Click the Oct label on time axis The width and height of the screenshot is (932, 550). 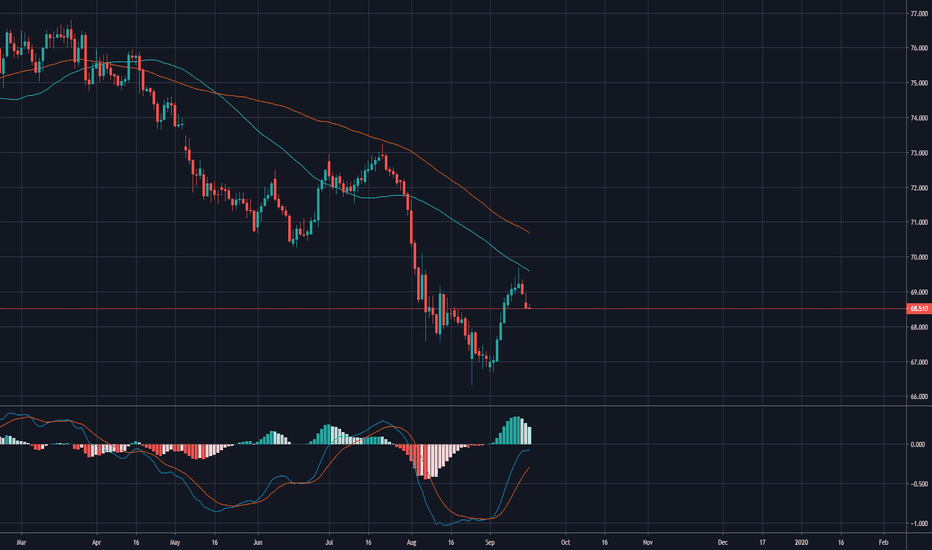(565, 542)
